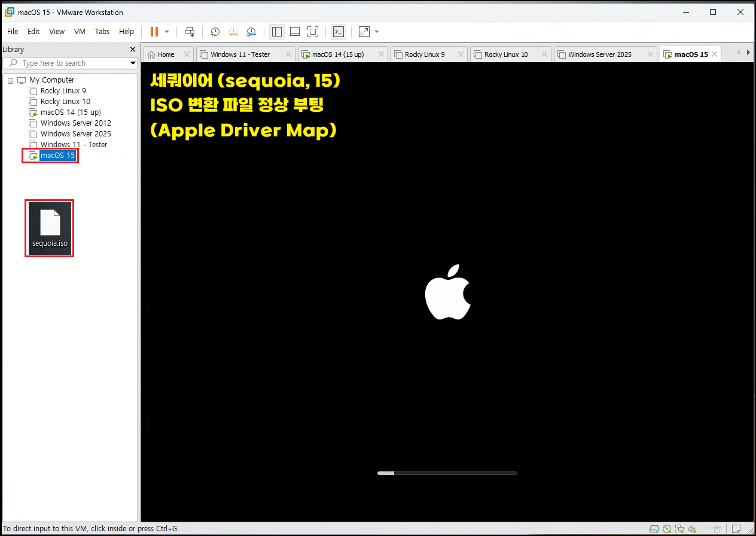Revert VM to previous snapshot

233,32
